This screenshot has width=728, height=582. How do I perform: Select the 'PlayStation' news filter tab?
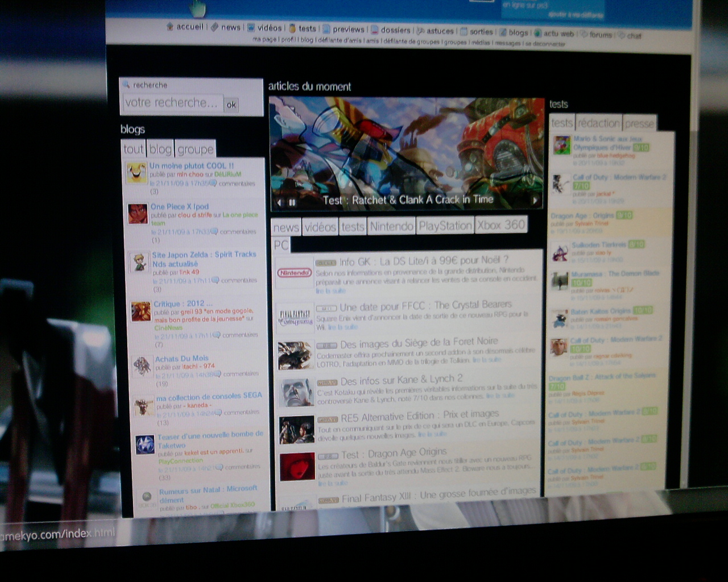[x=445, y=226]
